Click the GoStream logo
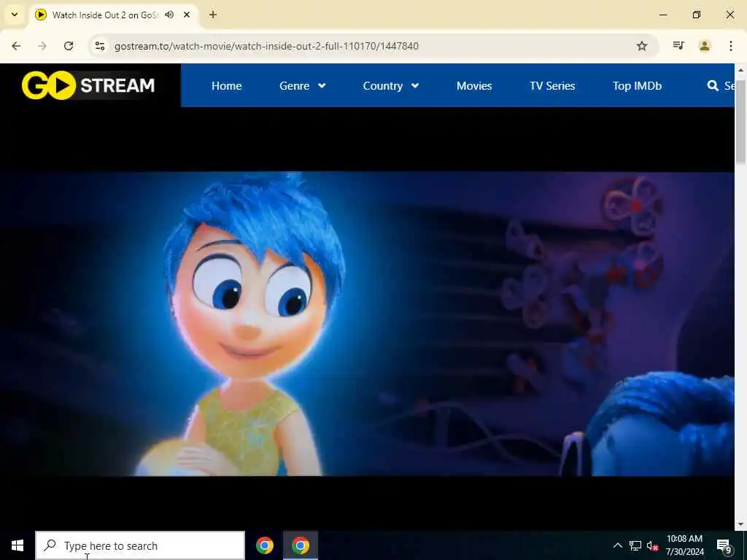747x560 pixels. pyautogui.click(x=88, y=86)
